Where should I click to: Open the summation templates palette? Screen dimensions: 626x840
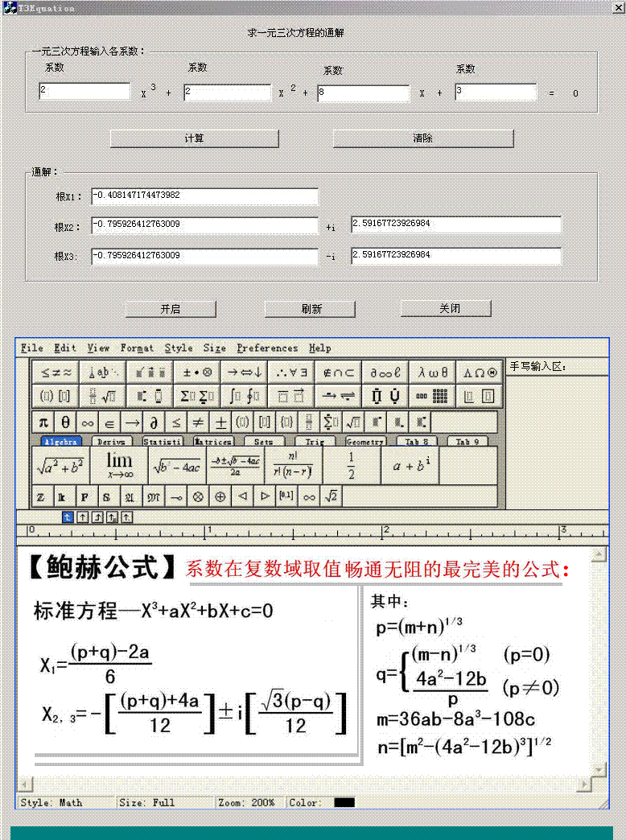pyautogui.click(x=197, y=397)
